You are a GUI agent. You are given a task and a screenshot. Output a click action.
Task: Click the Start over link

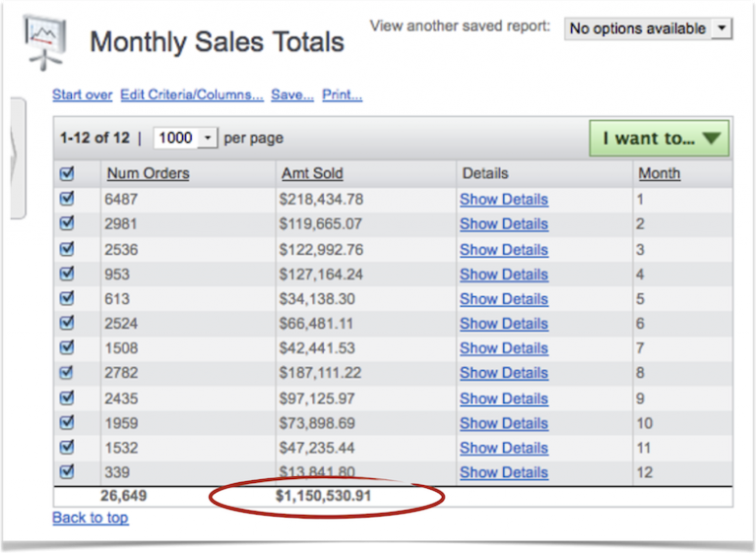click(82, 95)
